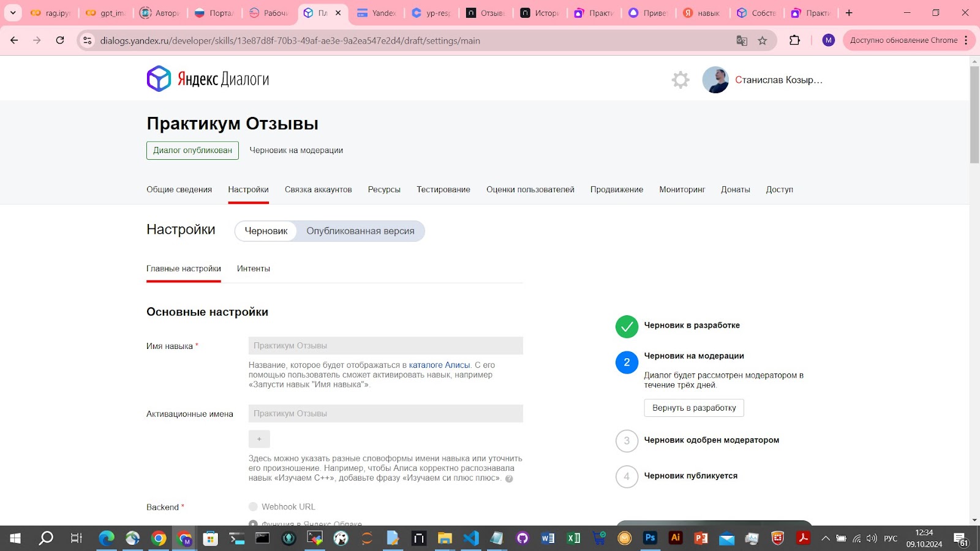Open a new browser tab

click(849, 13)
